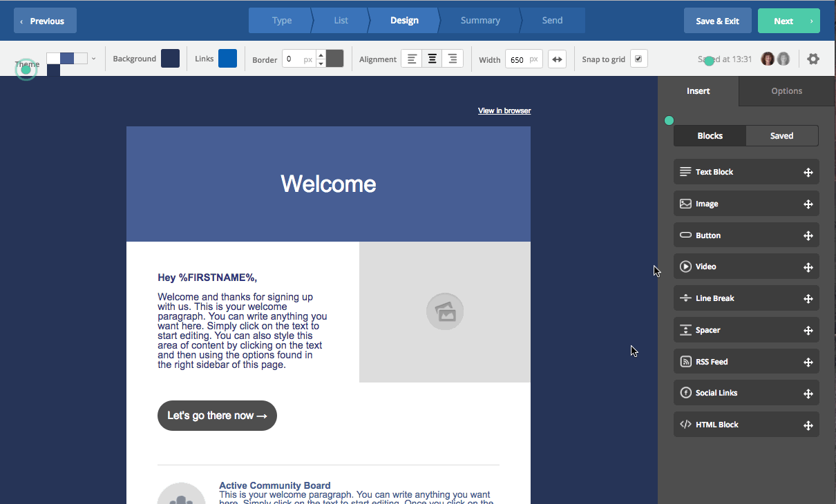Switch to the Blocks toggle

point(710,136)
